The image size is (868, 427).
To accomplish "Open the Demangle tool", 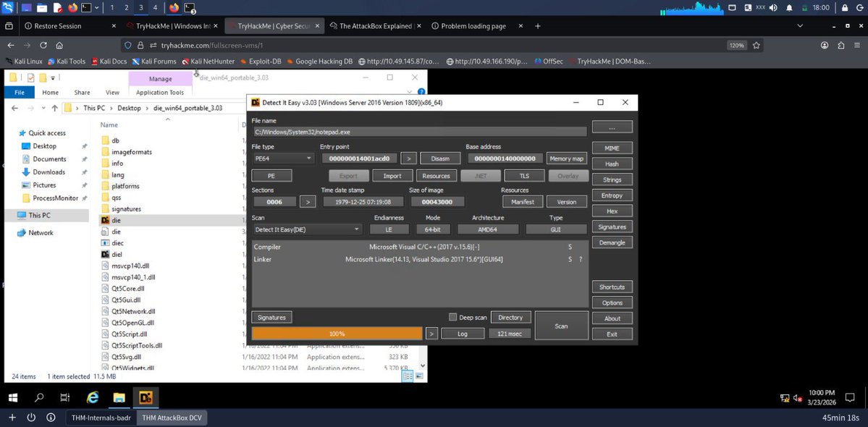I will [612, 242].
